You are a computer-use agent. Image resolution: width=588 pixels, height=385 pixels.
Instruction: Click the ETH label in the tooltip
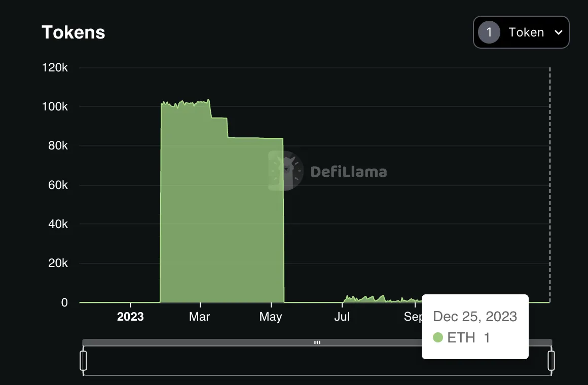(461, 337)
